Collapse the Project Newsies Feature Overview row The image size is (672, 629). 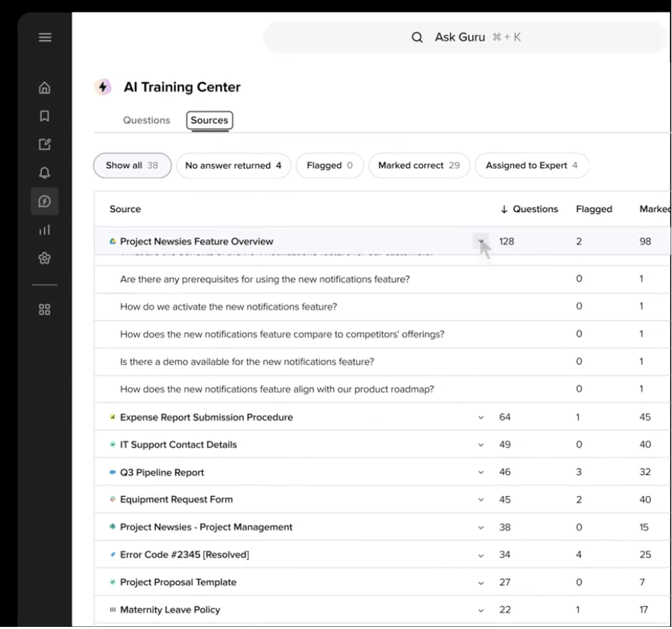click(x=481, y=241)
